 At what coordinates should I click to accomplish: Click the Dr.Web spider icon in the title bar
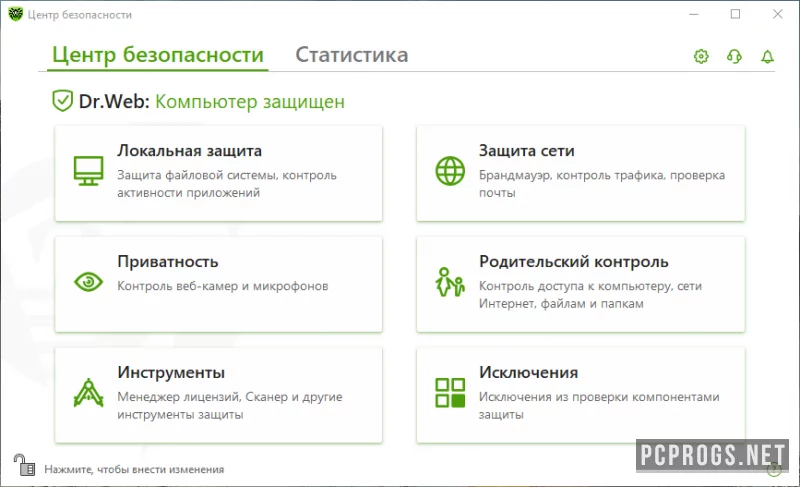(x=15, y=14)
